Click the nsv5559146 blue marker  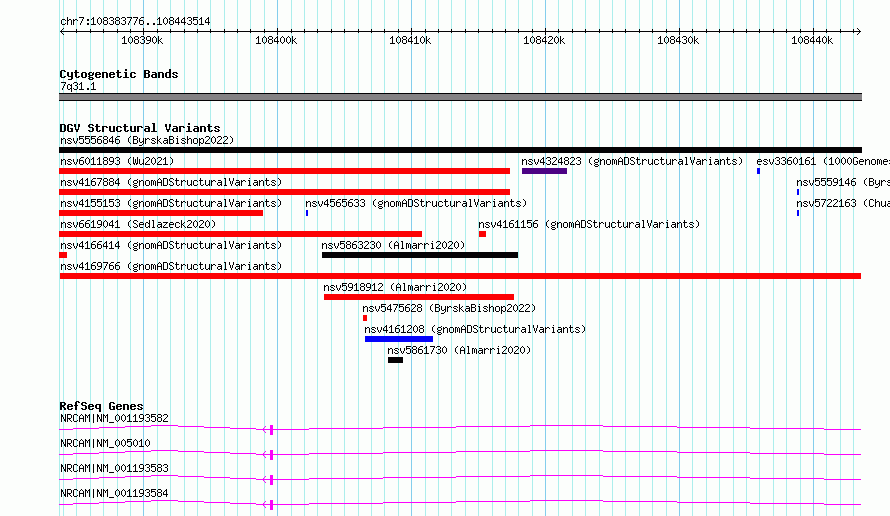pos(798,192)
